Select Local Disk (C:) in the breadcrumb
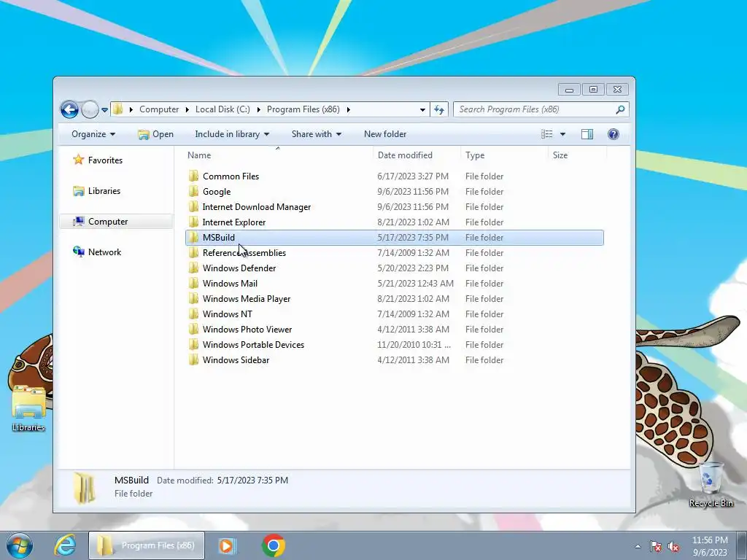This screenshot has width=747, height=560. (x=222, y=109)
